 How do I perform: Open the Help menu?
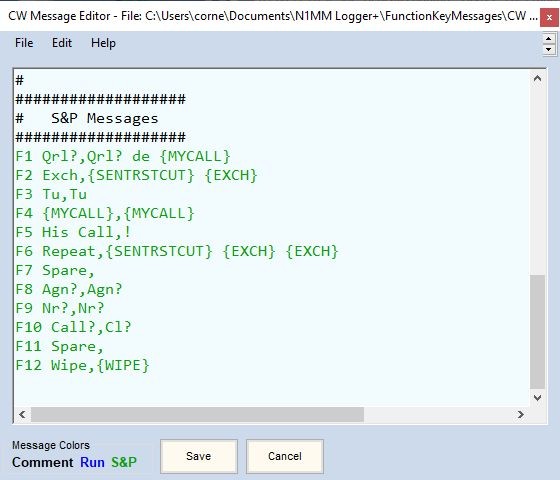click(103, 43)
